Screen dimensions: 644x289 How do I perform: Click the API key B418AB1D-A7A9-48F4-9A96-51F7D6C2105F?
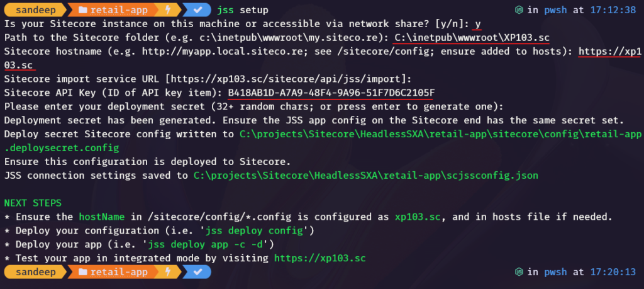click(331, 93)
